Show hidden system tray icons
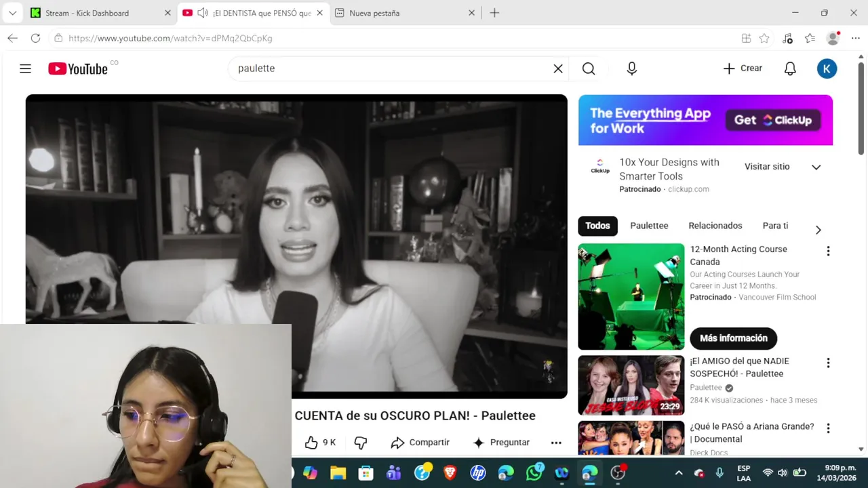Image resolution: width=868 pixels, height=488 pixels. (x=678, y=472)
